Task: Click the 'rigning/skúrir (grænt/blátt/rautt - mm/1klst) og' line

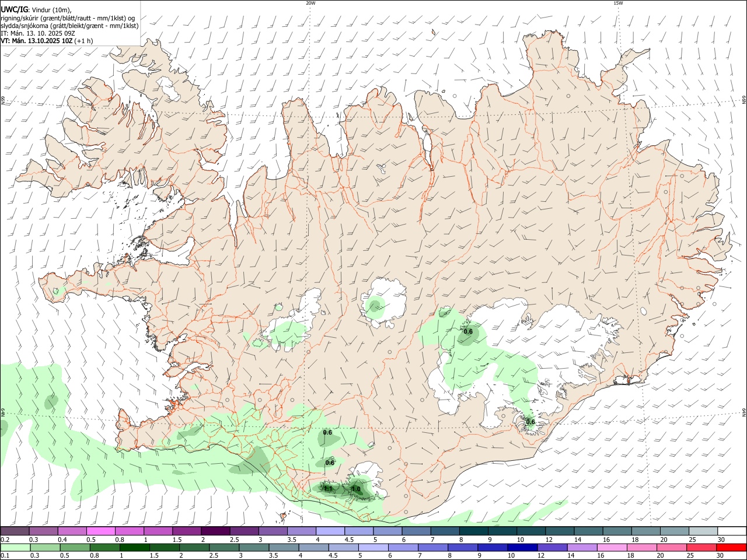Action: pos(68,17)
